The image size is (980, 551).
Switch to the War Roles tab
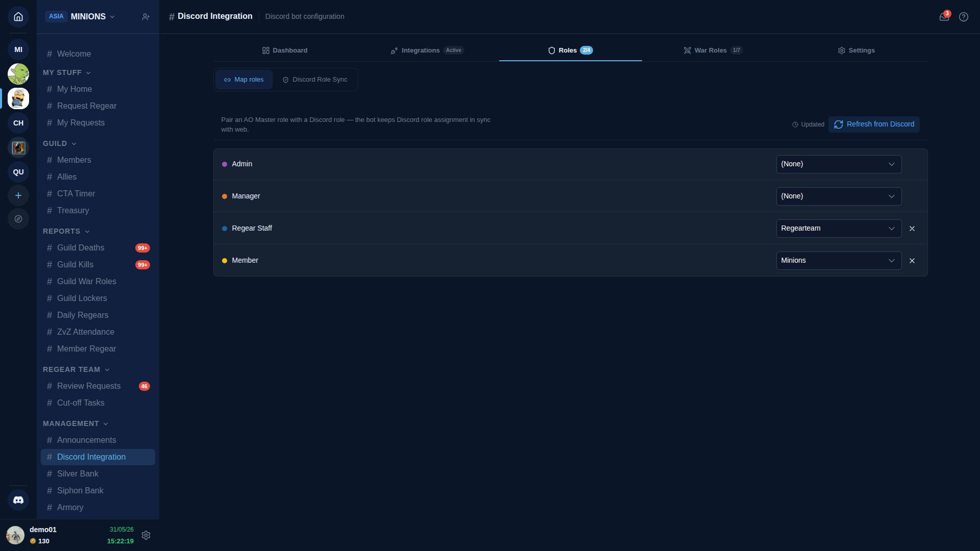coord(714,51)
